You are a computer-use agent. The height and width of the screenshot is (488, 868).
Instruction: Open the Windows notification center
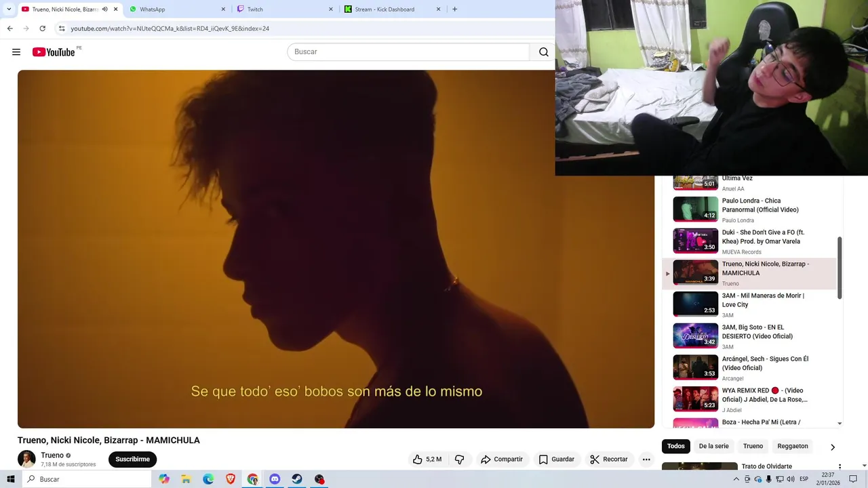coord(853,479)
